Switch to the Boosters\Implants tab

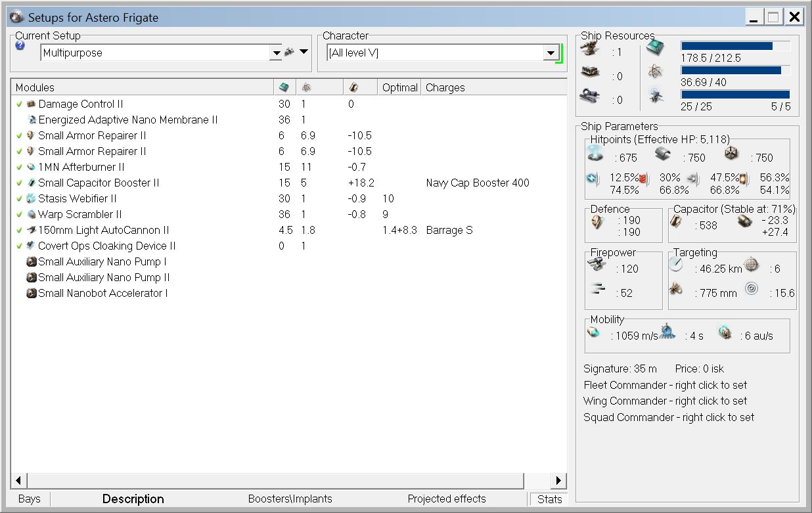click(x=290, y=499)
